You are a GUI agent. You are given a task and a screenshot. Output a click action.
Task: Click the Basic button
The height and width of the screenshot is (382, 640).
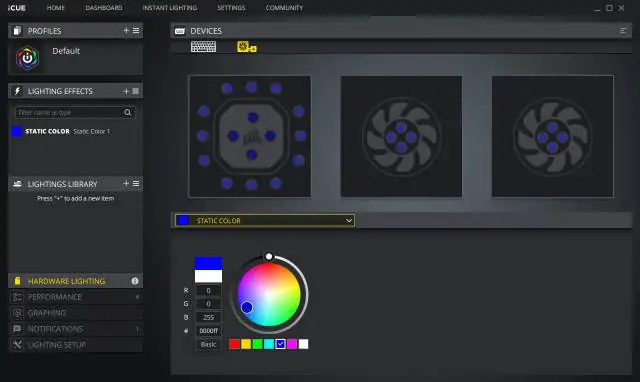pos(208,344)
